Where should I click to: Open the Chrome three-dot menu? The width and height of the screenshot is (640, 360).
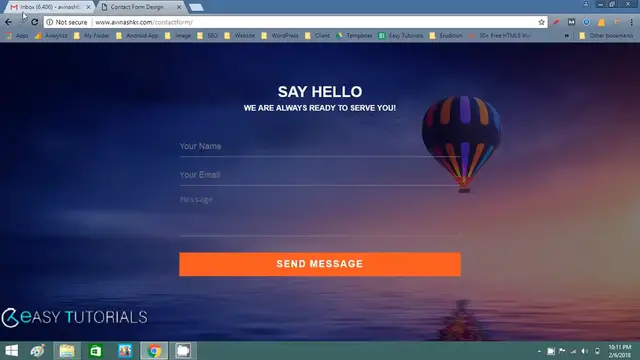pos(631,22)
